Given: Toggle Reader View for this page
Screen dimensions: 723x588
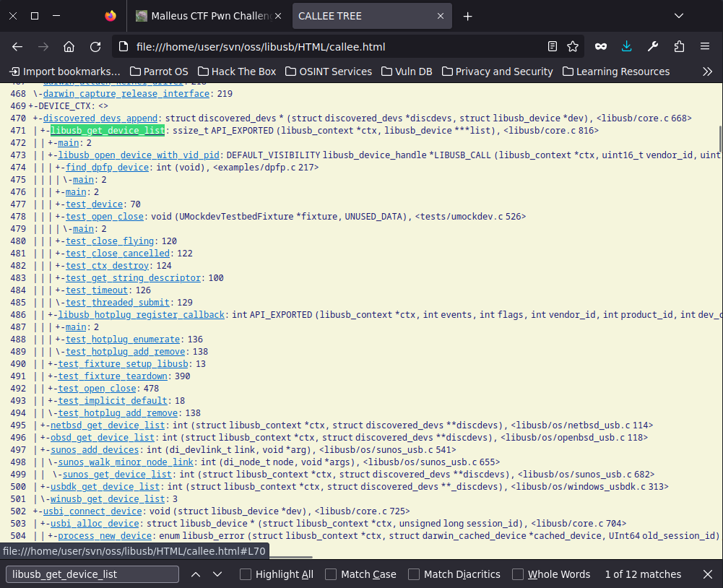Looking at the screenshot, I should pyautogui.click(x=552, y=46).
